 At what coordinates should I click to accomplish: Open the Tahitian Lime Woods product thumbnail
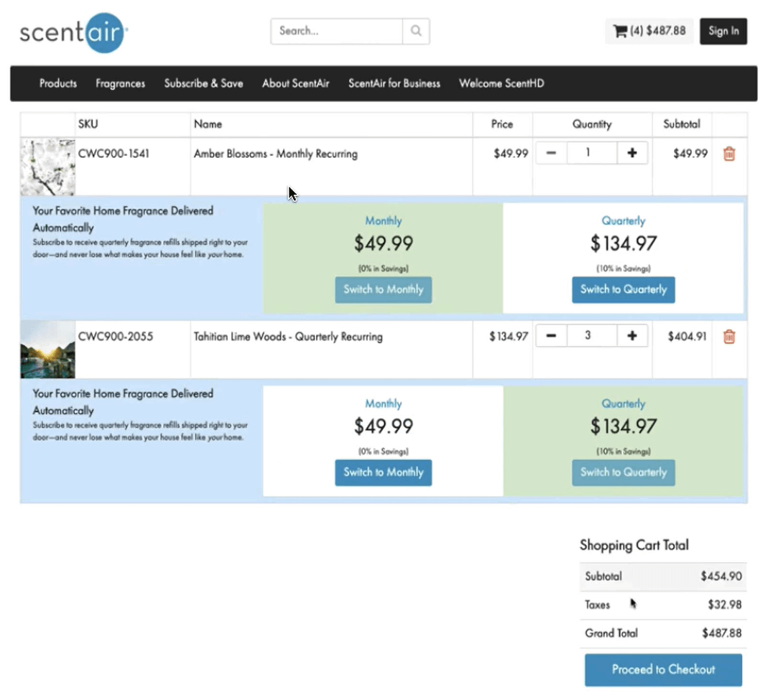point(47,350)
